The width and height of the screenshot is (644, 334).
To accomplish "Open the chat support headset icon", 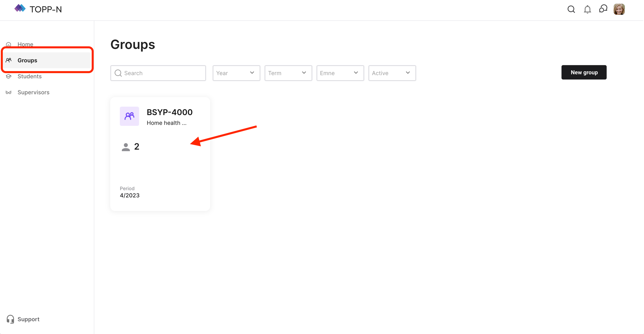I will pyautogui.click(x=603, y=9).
